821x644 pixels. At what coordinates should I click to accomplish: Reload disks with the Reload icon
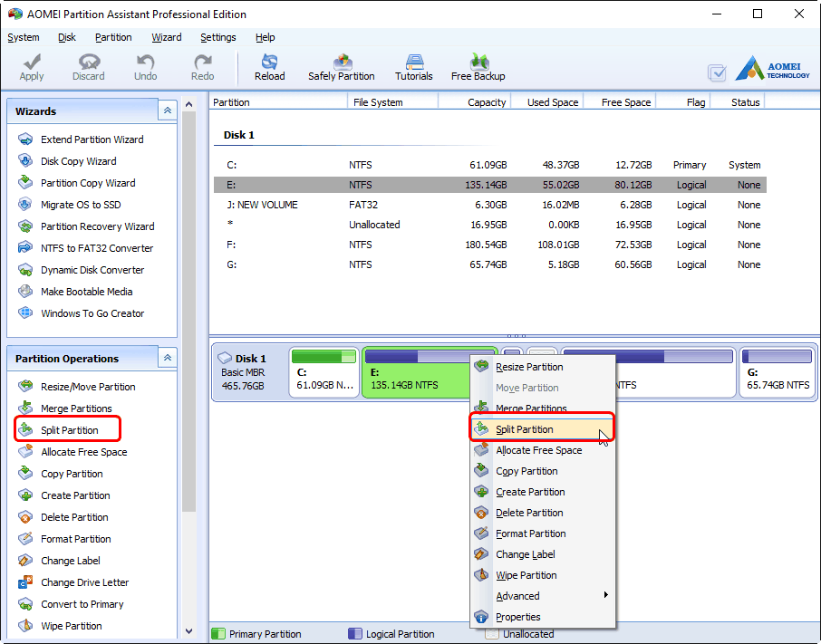(270, 68)
